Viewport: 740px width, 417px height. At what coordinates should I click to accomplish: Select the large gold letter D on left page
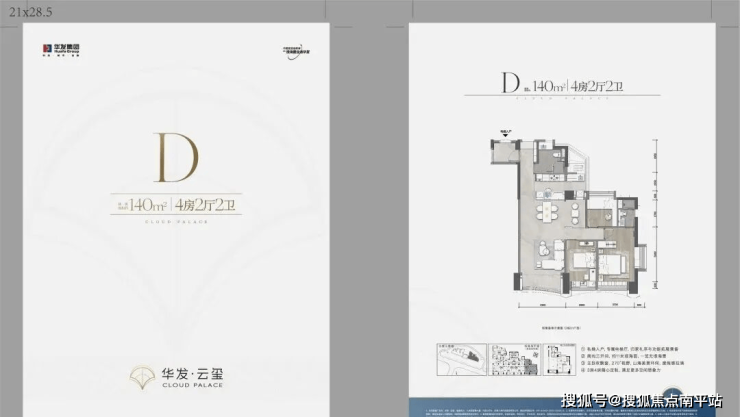pyautogui.click(x=176, y=158)
